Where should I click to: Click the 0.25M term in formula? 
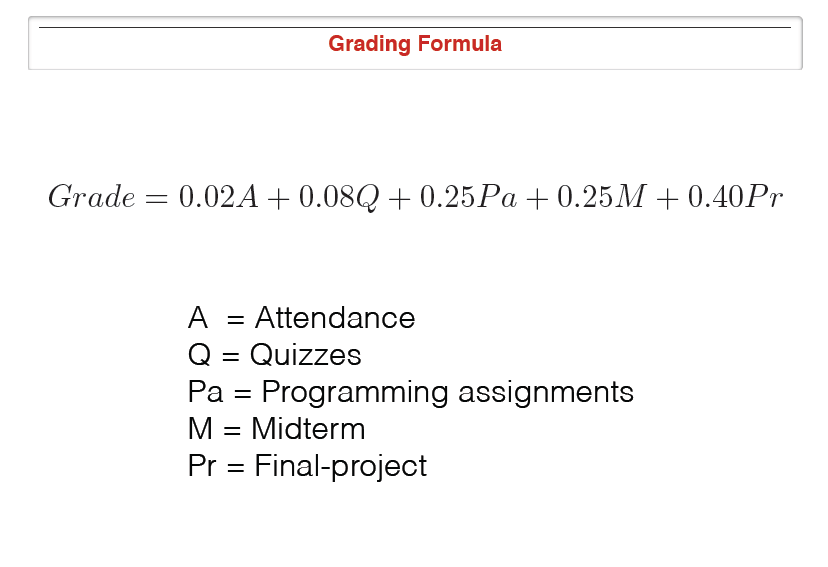coord(601,196)
